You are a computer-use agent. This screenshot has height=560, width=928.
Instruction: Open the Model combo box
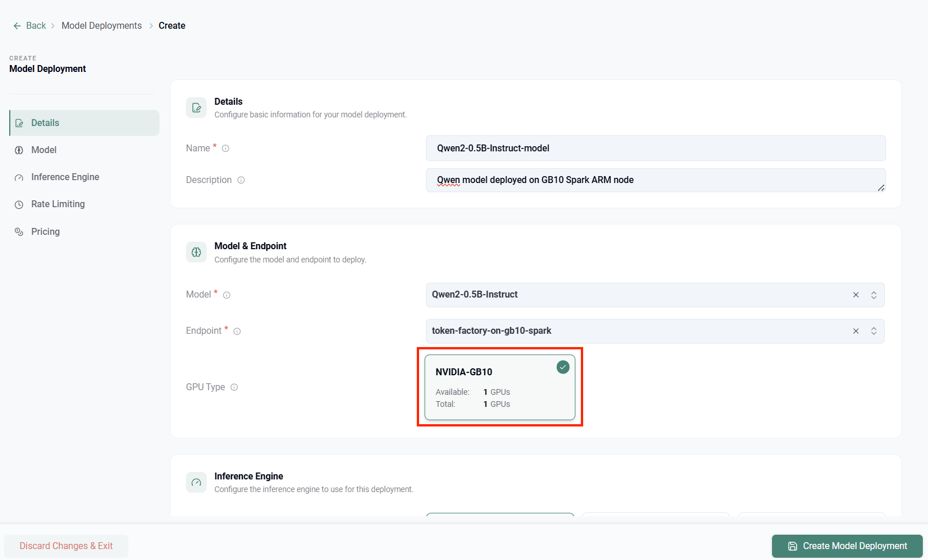point(655,295)
